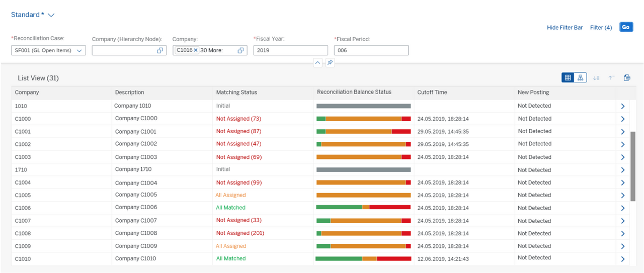Click gray balance status bar for 1710
Viewport: 644px width, 273px height.
[363, 169]
